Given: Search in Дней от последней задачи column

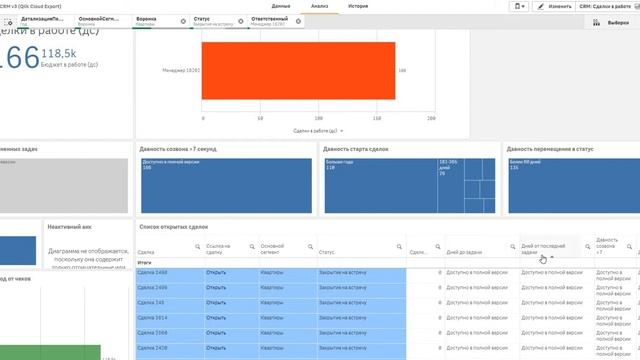Looking at the screenshot, I should tap(587, 247).
